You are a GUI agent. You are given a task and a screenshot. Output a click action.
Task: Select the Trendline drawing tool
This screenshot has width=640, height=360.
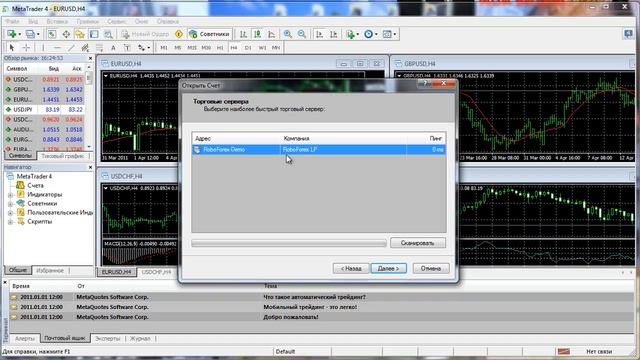pos(71,48)
